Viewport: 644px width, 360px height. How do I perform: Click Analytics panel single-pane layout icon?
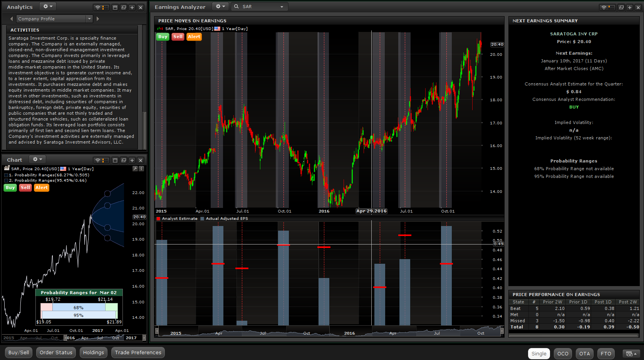click(115, 8)
